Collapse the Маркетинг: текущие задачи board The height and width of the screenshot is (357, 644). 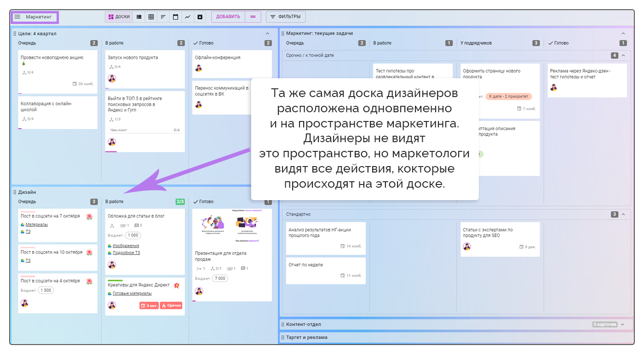(x=623, y=34)
